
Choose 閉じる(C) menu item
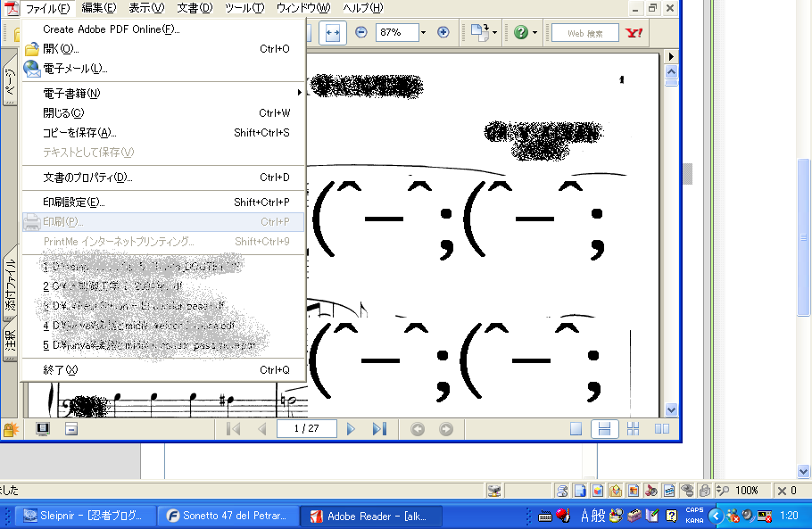coord(163,112)
